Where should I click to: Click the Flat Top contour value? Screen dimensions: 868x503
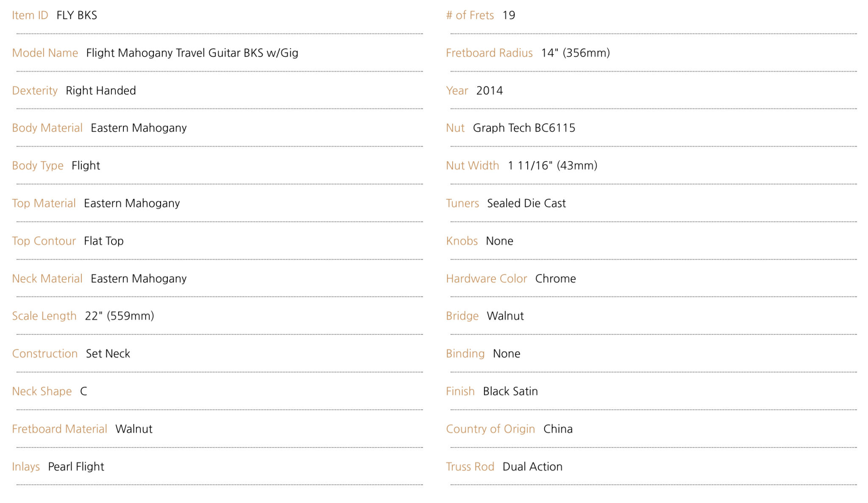coord(104,241)
